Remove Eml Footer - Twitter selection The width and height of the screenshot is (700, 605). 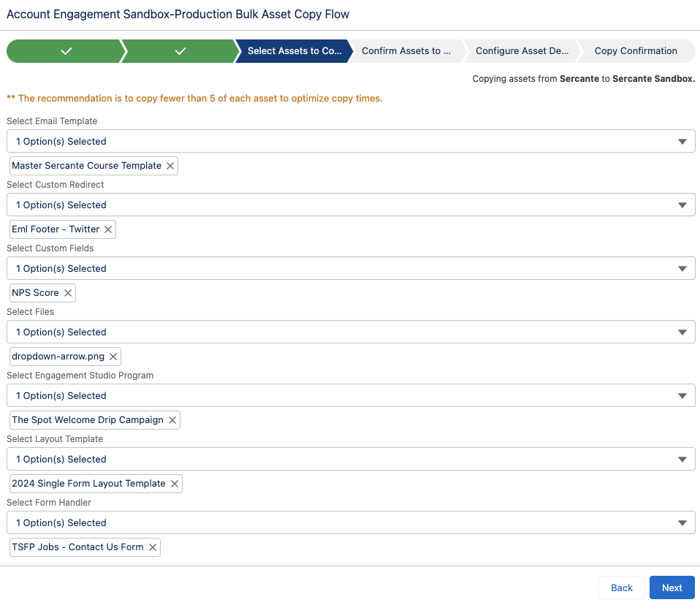(x=108, y=229)
